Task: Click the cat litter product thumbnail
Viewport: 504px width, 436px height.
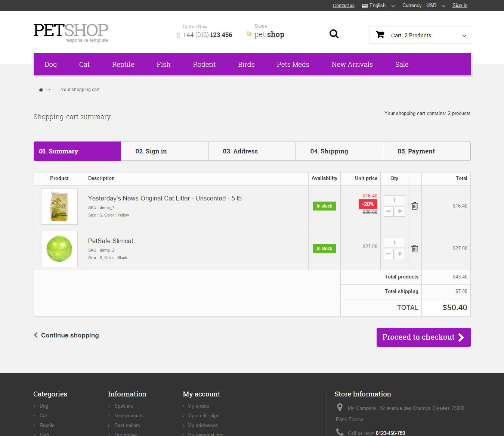Action: [59, 206]
